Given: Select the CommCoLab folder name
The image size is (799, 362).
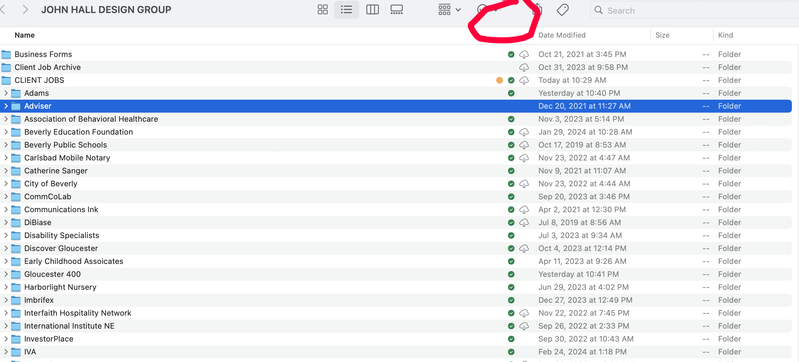Looking at the screenshot, I should (x=48, y=197).
